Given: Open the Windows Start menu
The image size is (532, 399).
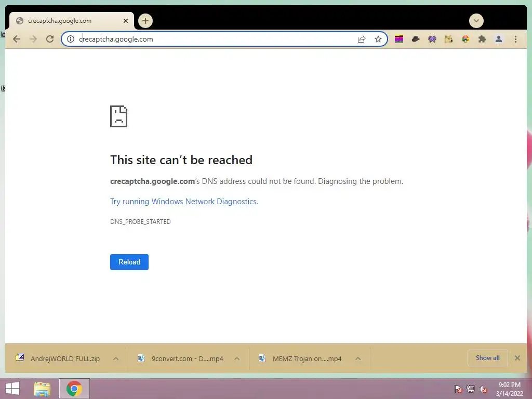Looking at the screenshot, I should pyautogui.click(x=12, y=389).
